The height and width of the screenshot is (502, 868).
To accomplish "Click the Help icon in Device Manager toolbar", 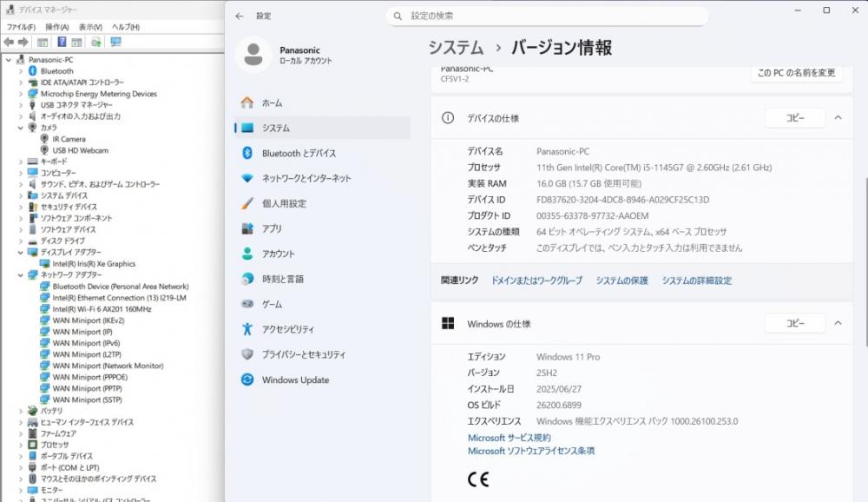I will (x=62, y=42).
